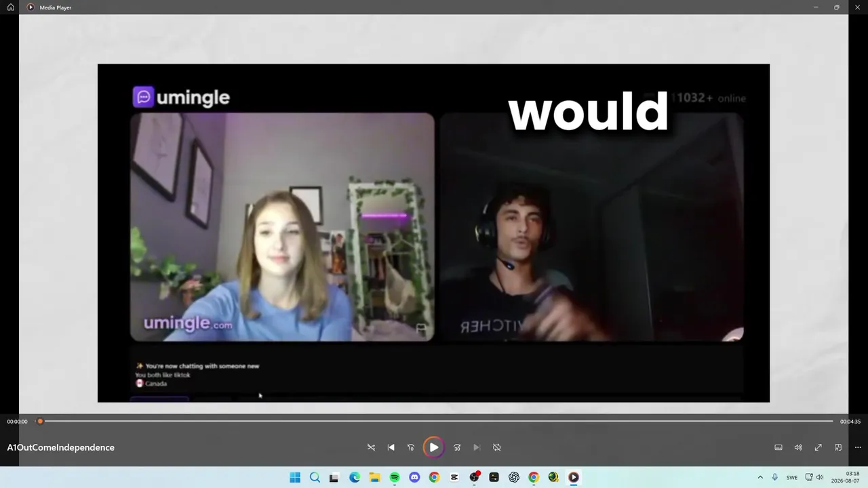Open Task View on the taskbar
The width and height of the screenshot is (868, 488).
[334, 477]
